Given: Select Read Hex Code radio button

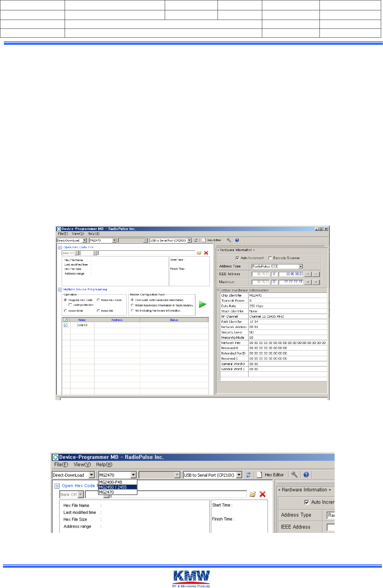Looking at the screenshot, I should point(98,300).
